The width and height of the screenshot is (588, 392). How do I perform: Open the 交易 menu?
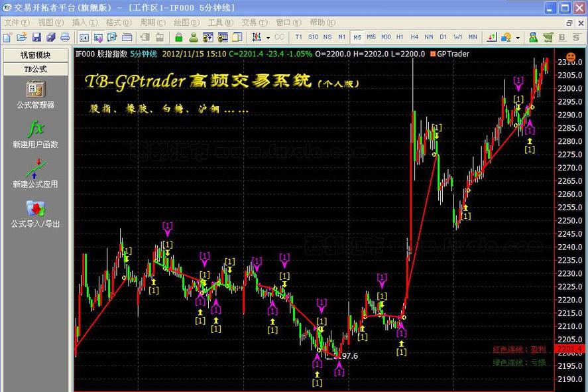click(x=253, y=23)
